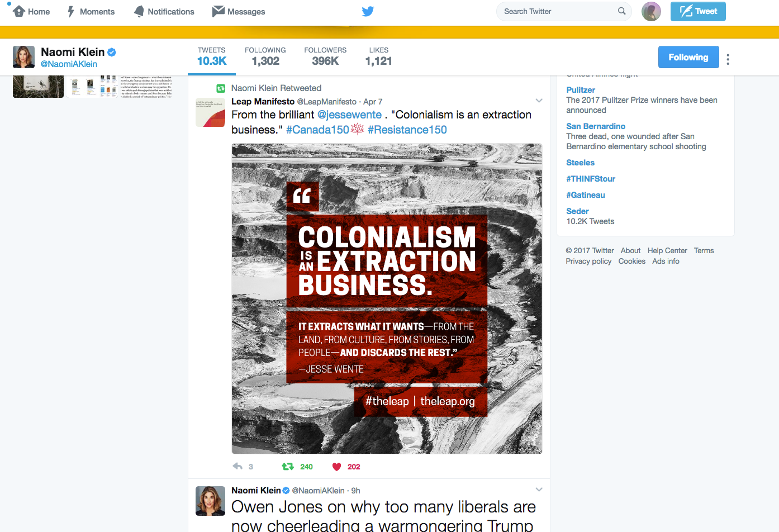Switch to the Likes 1,121 tab
Screen dimensions: 779x532
coord(378,56)
